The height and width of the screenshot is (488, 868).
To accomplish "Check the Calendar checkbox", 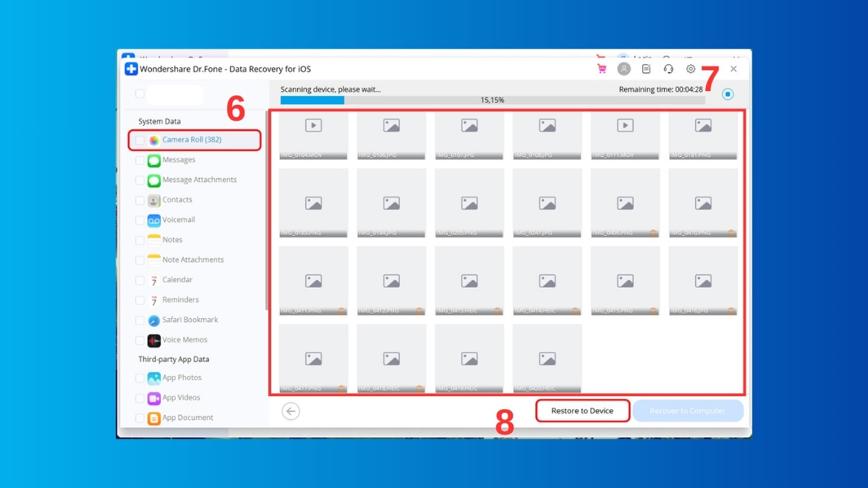I will (140, 281).
